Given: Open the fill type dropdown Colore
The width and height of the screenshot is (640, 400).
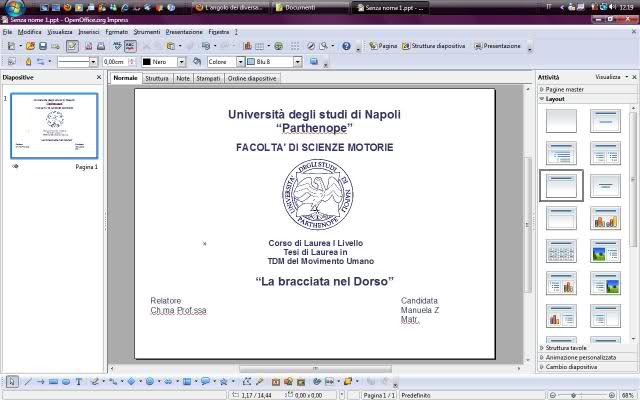Looking at the screenshot, I should coord(240,62).
